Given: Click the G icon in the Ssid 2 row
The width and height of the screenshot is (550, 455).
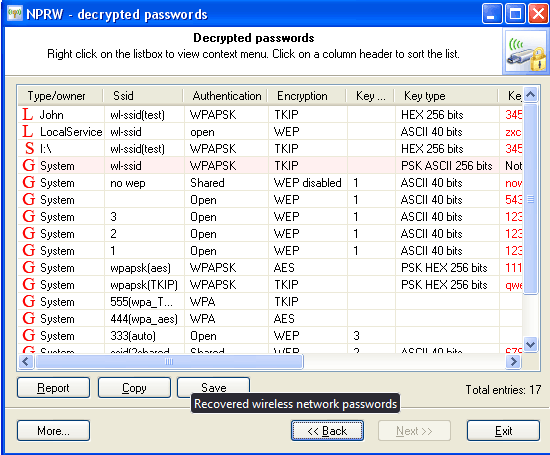Looking at the screenshot, I should 29,233.
